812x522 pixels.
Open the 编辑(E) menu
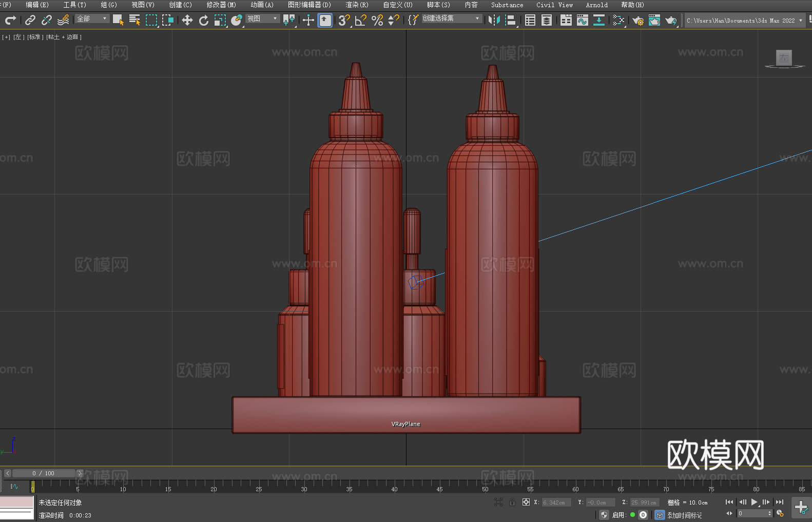coord(37,5)
